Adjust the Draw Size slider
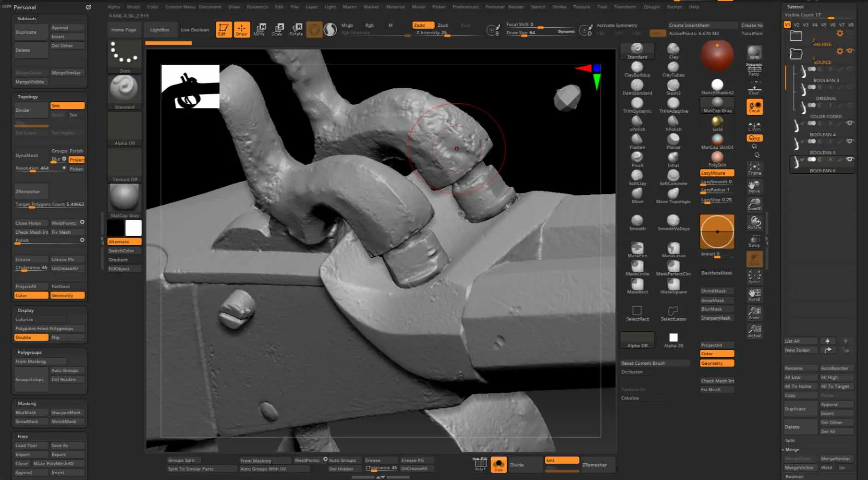 (541, 33)
